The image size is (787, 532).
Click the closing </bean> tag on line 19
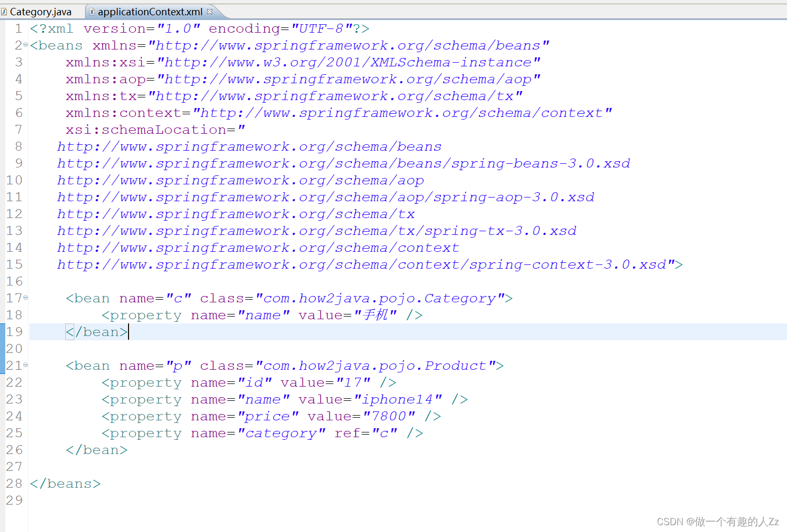[x=96, y=332]
